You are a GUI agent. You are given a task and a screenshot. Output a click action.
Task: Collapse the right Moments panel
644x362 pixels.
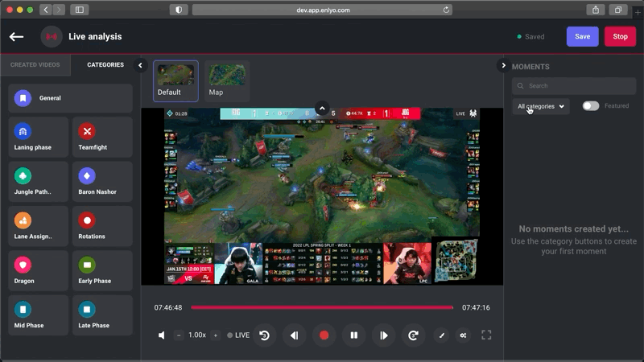(x=504, y=65)
